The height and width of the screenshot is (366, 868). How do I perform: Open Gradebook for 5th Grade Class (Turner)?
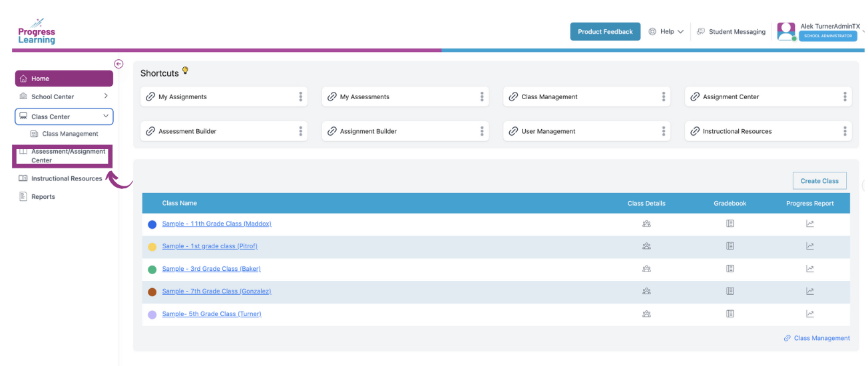(x=730, y=313)
